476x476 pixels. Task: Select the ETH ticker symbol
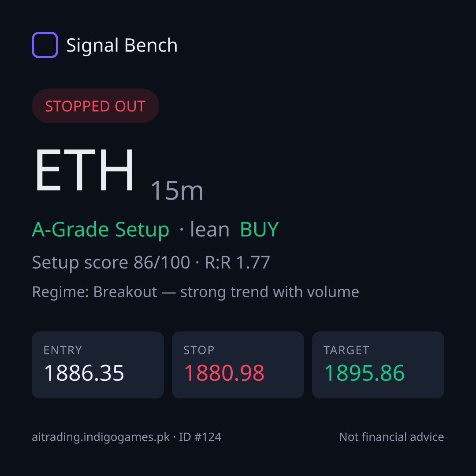[x=84, y=170]
